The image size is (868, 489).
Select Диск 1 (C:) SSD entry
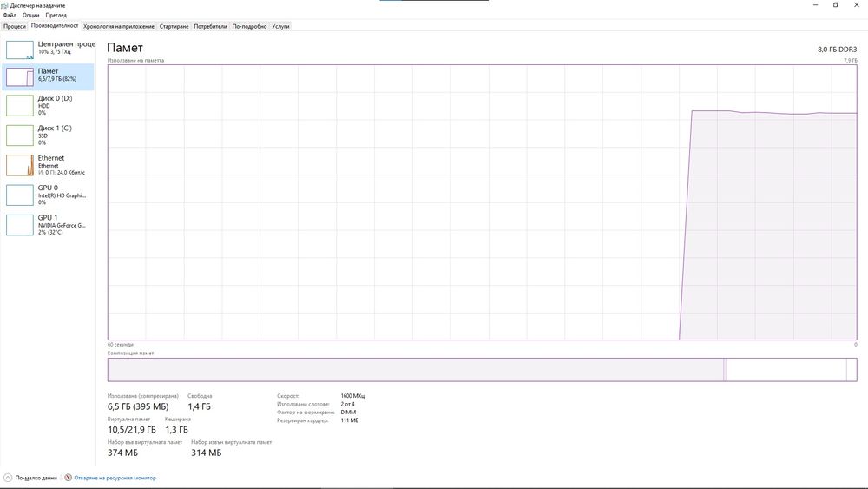[48, 135]
